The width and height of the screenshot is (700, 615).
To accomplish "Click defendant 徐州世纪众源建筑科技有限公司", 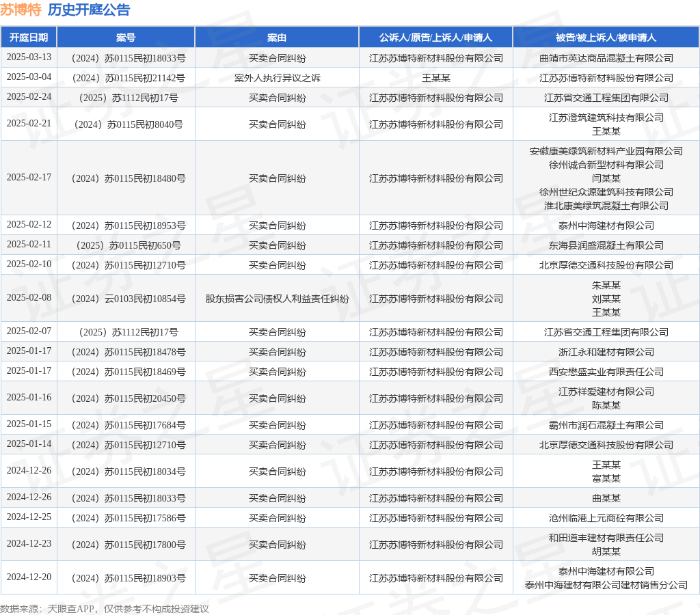I will (x=606, y=192).
